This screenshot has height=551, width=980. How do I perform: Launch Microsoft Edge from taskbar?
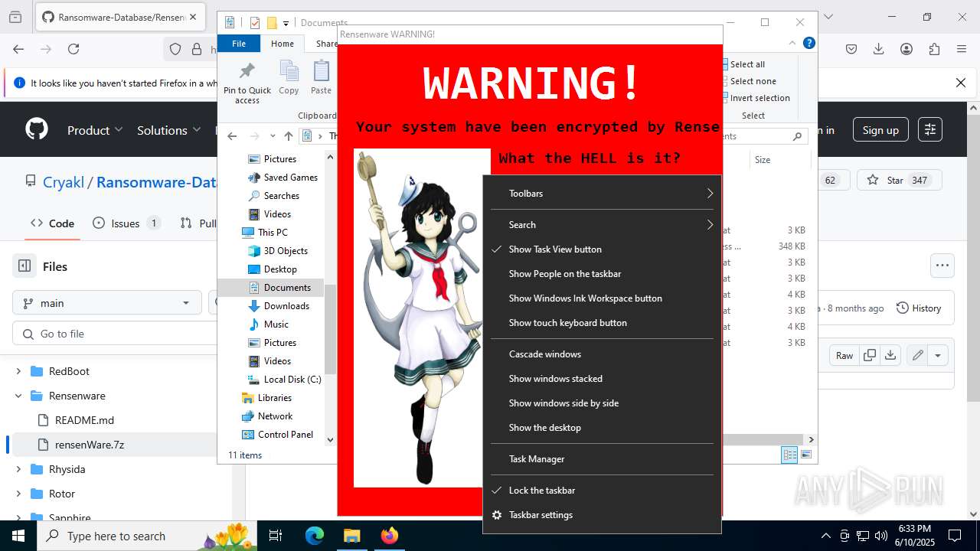point(315,536)
